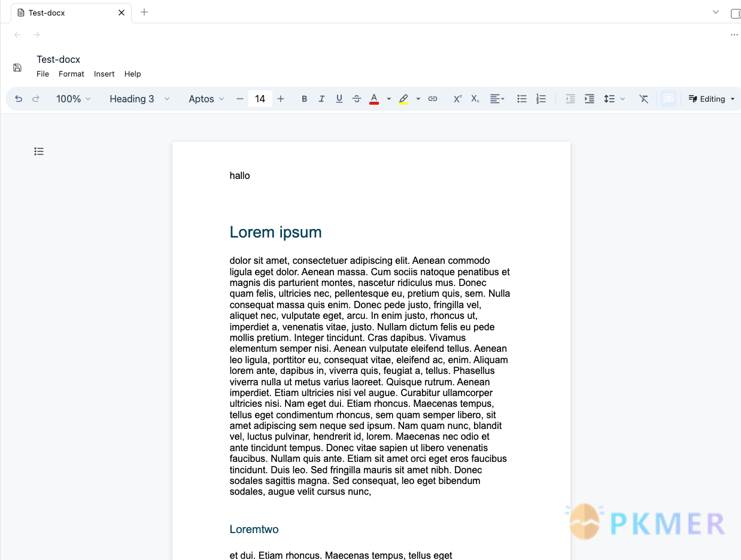741x560 pixels.
Task: Open a new tab with plus button
Action: click(x=144, y=12)
